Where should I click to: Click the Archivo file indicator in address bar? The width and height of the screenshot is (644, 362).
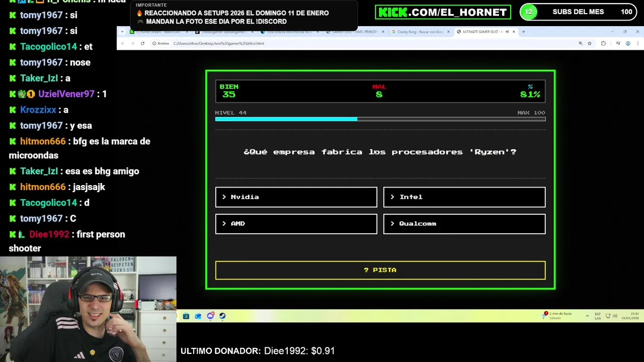tap(160, 43)
